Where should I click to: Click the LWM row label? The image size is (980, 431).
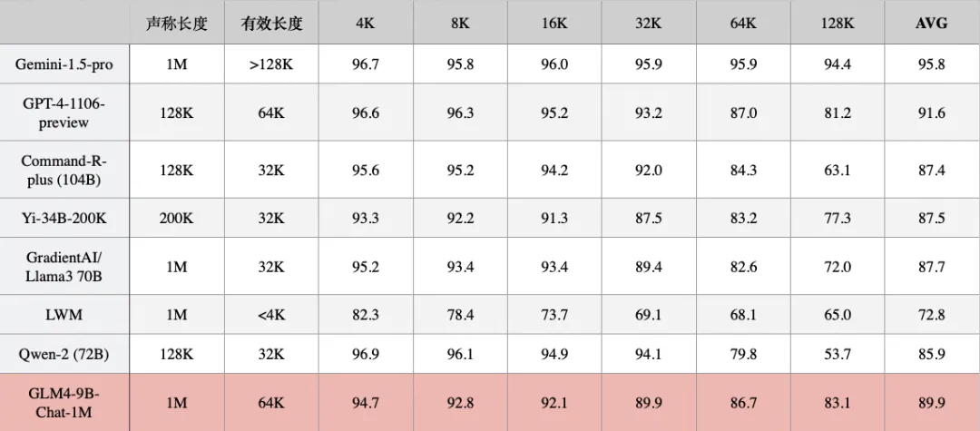coord(65,315)
